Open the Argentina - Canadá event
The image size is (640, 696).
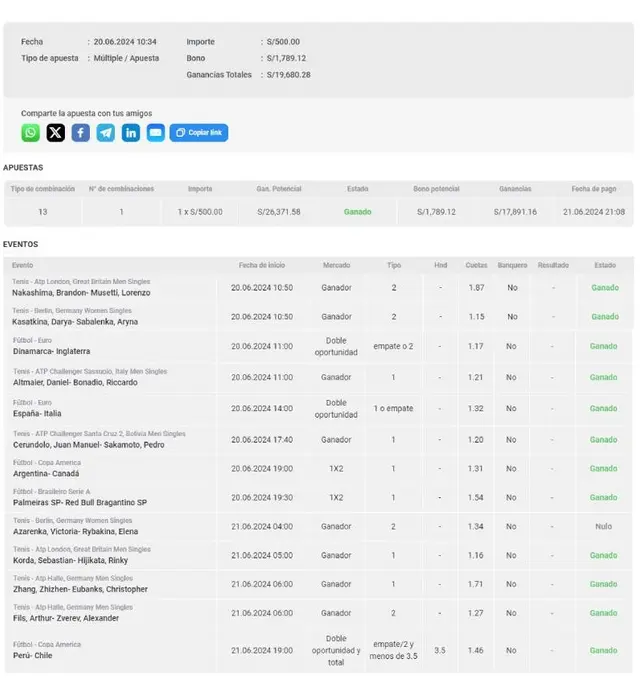pos(48,473)
